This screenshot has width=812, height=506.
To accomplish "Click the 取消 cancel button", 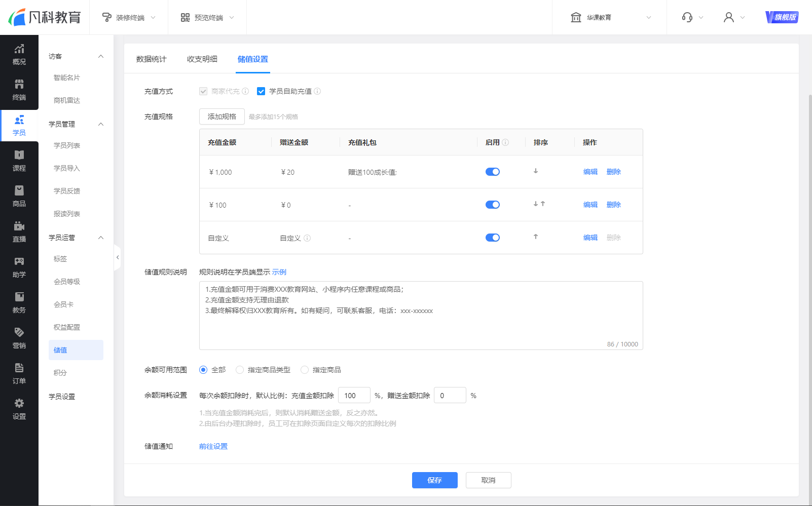I will tap(489, 480).
